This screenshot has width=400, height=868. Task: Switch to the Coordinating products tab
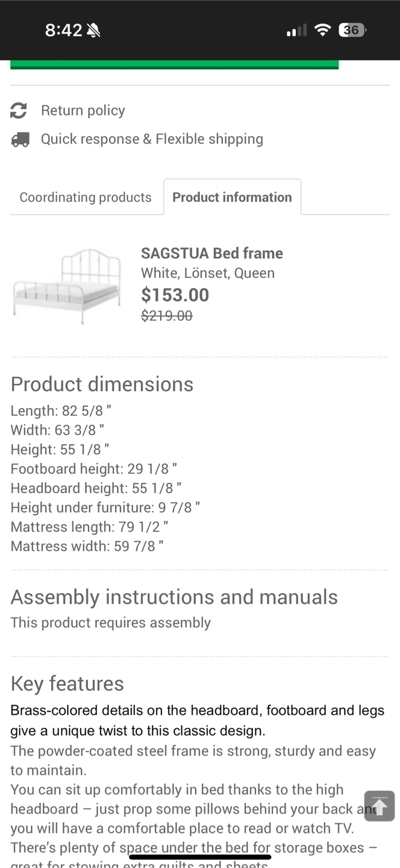click(86, 197)
